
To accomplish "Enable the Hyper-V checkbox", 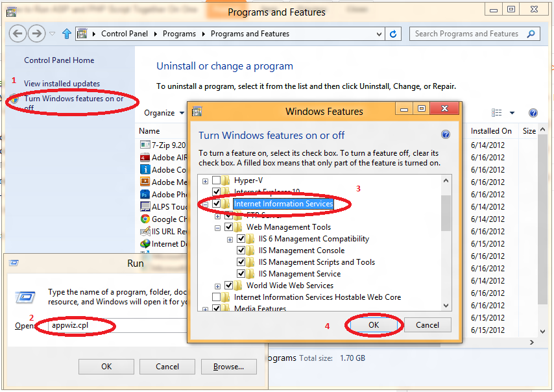I will pos(217,180).
